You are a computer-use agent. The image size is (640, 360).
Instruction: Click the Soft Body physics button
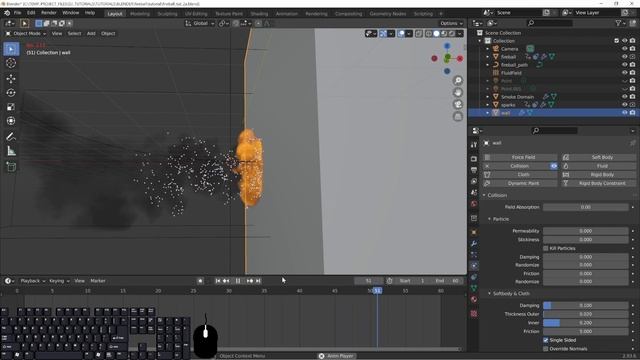[598, 157]
